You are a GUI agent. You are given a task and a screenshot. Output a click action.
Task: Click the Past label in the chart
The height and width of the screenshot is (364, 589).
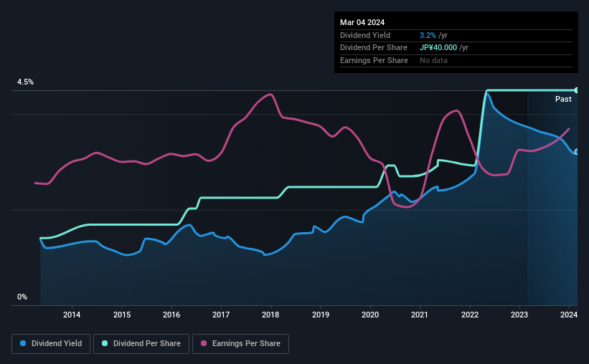[x=563, y=99]
